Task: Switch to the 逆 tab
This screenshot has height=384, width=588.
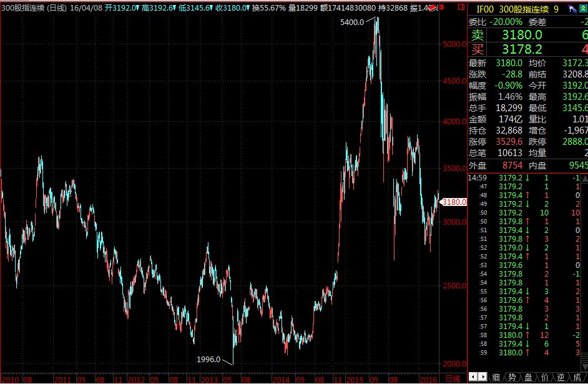Action: pos(561,377)
